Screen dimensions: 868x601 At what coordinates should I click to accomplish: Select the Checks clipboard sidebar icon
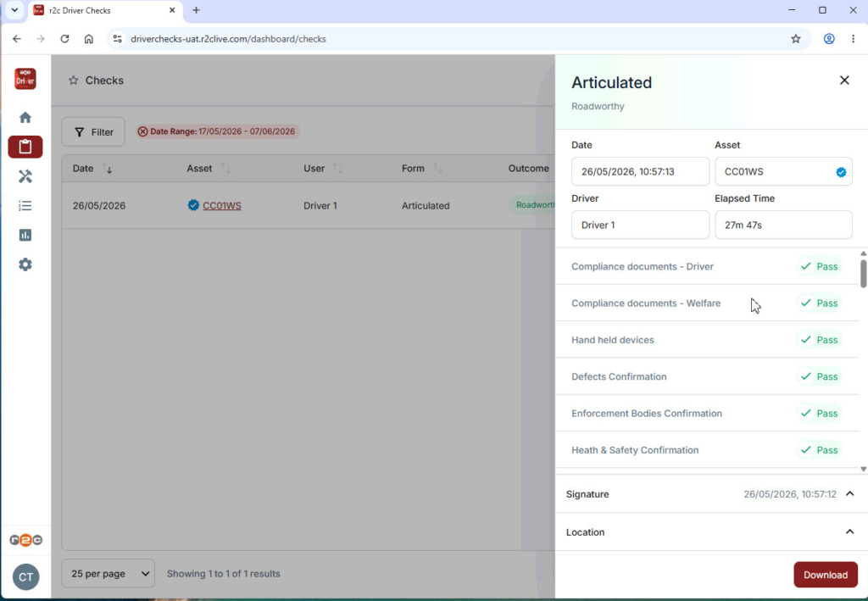[x=25, y=147]
